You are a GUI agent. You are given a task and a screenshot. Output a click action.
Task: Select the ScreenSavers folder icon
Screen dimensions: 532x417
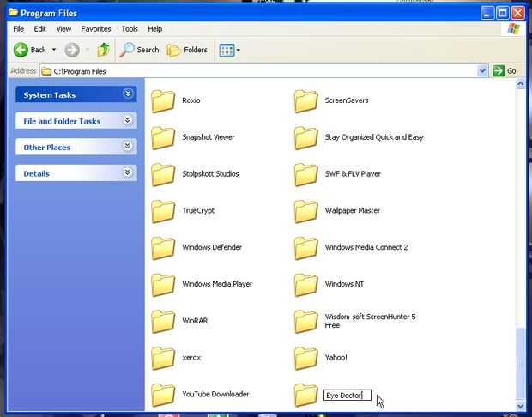tap(305, 100)
